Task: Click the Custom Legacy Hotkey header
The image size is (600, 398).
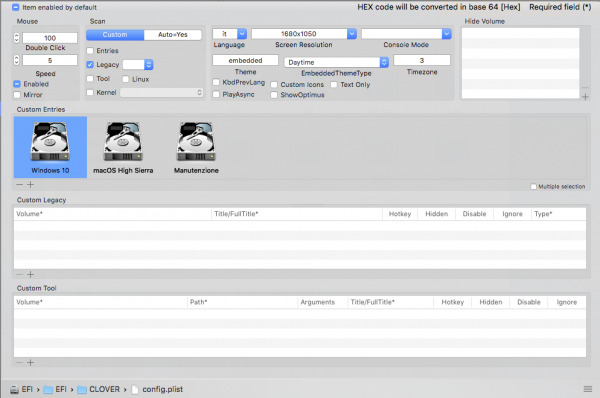Action: [x=400, y=214]
